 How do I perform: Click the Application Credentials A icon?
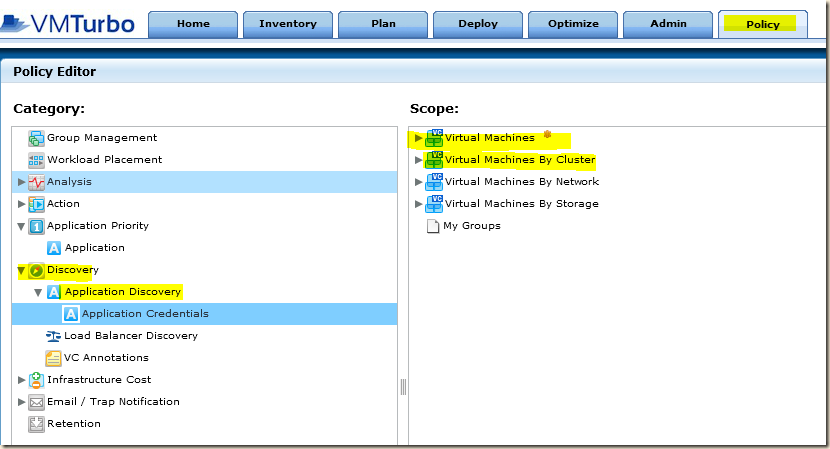pos(70,314)
